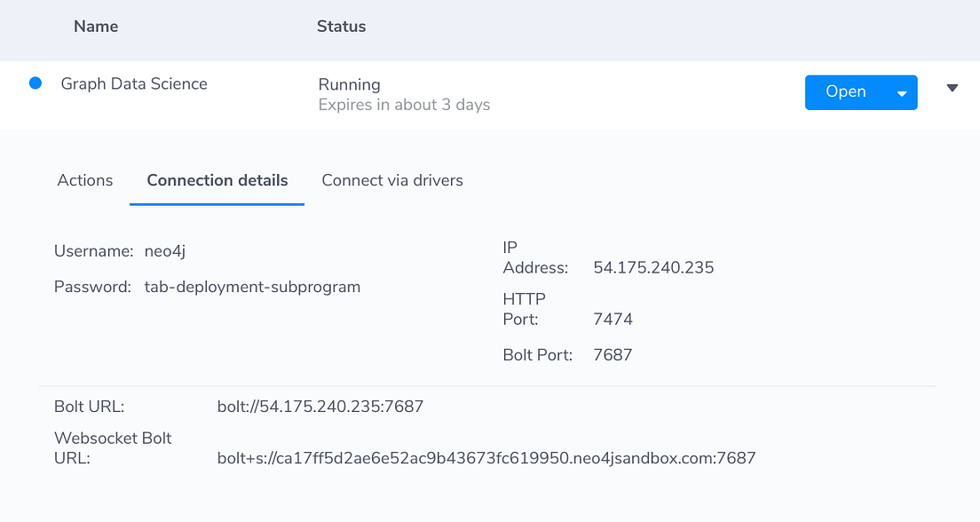Click the tab-deployment-subprogram password text
Image resolution: width=980 pixels, height=522 pixels.
pyautogui.click(x=252, y=287)
